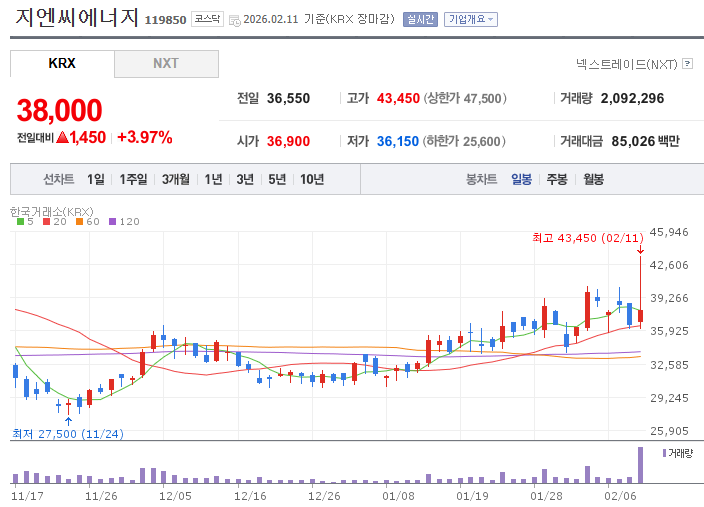Click the 상한가 47,500 text
Viewport: 704px width, 507px height.
pos(465,98)
